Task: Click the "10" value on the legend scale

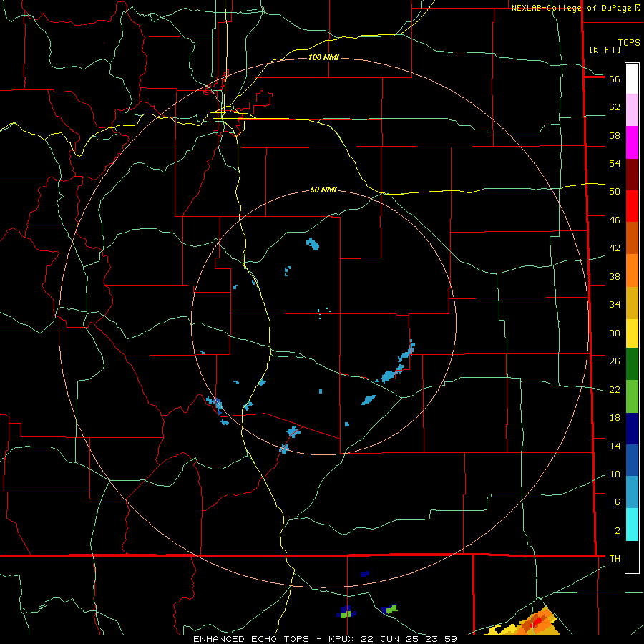Action: point(615,474)
